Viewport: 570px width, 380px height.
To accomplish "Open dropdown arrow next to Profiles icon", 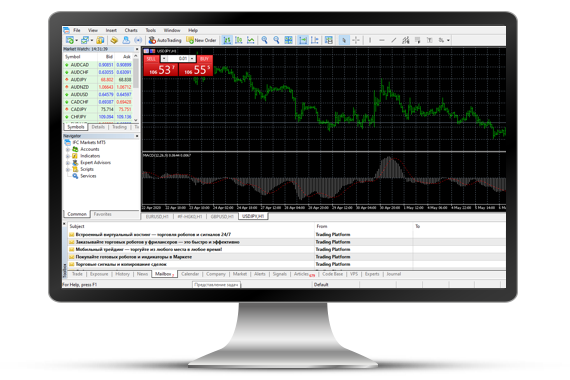I will pyautogui.click(x=92, y=40).
